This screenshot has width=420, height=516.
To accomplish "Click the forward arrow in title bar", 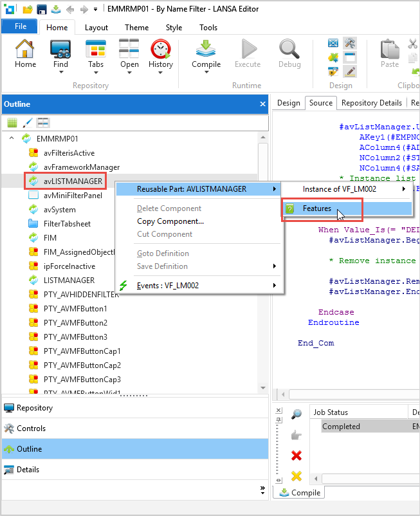I will (x=84, y=10).
